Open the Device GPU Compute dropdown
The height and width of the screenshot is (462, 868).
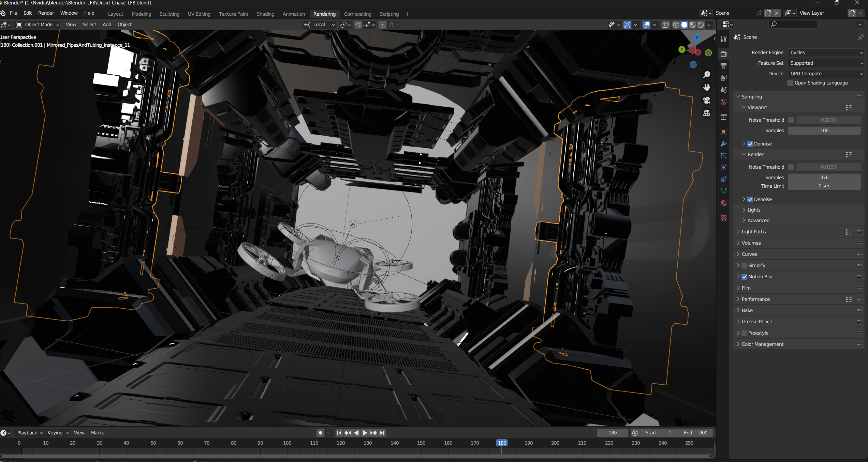pyautogui.click(x=826, y=74)
